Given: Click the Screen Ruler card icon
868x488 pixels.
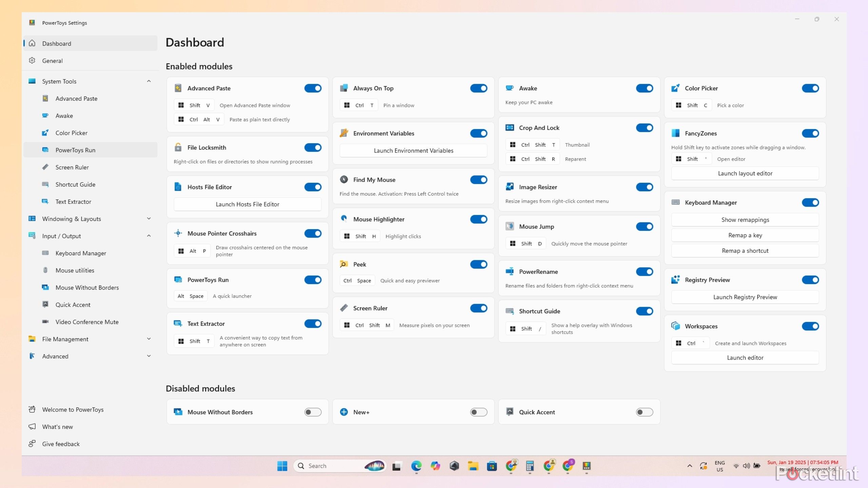Looking at the screenshot, I should [x=344, y=308].
